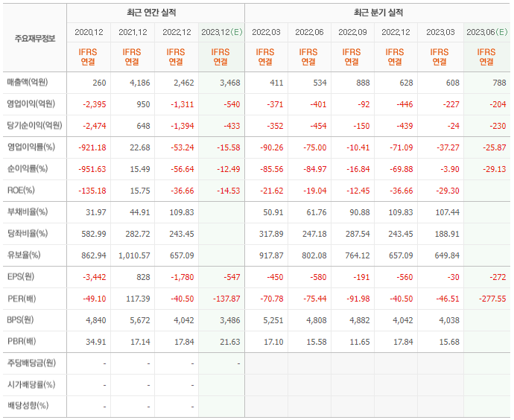
Task: Select the 영업이익(억원) row label
Action: 31,104
